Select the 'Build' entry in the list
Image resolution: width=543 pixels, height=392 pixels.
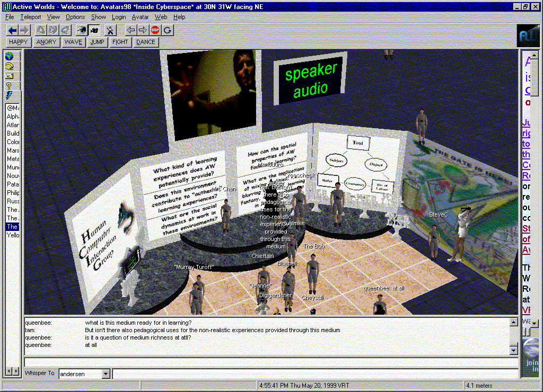(x=13, y=133)
